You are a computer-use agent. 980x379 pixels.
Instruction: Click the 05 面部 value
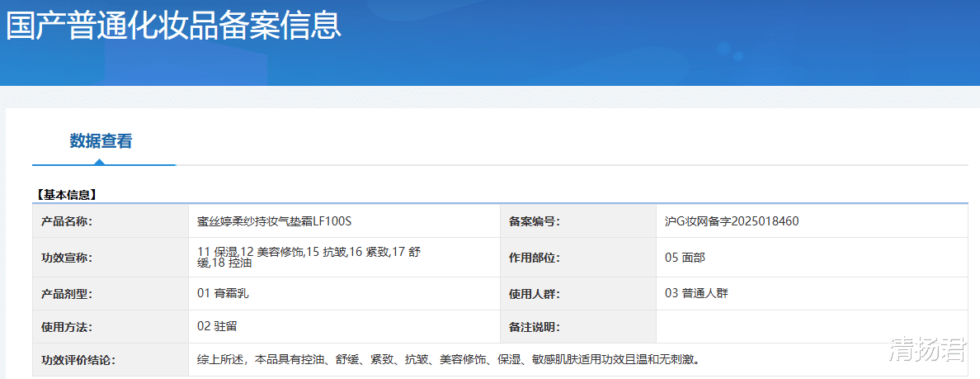click(685, 258)
